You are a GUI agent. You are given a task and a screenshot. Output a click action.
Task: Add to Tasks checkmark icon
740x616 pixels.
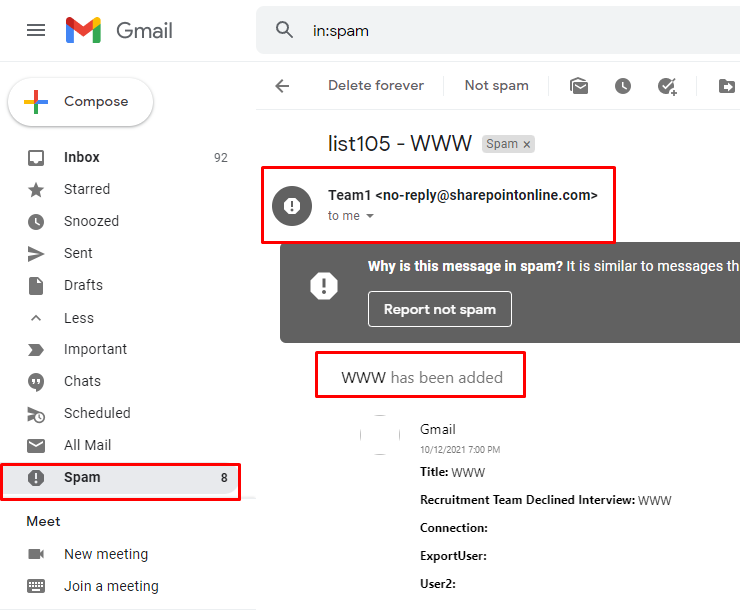pyautogui.click(x=667, y=86)
